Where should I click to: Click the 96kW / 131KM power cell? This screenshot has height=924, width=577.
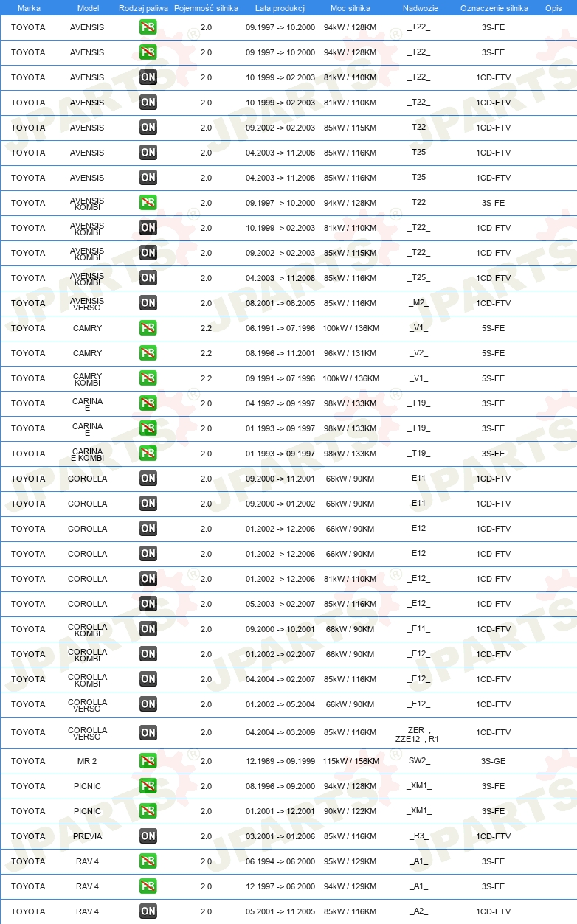(350, 353)
